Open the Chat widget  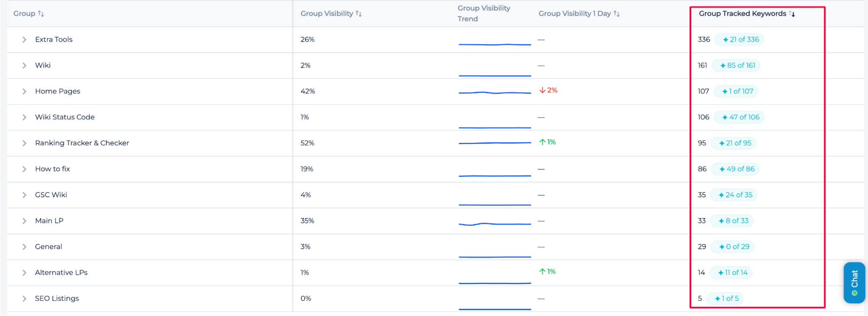(854, 282)
